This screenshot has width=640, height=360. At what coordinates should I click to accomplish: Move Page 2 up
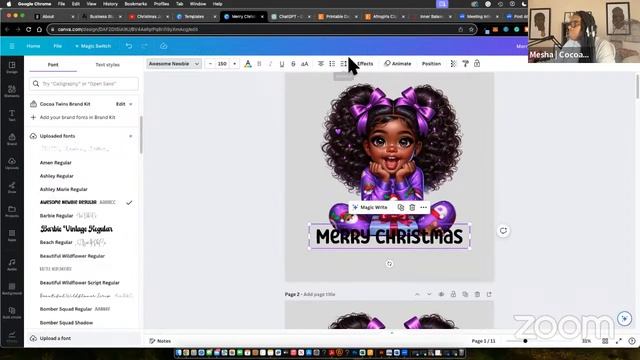(x=417, y=294)
